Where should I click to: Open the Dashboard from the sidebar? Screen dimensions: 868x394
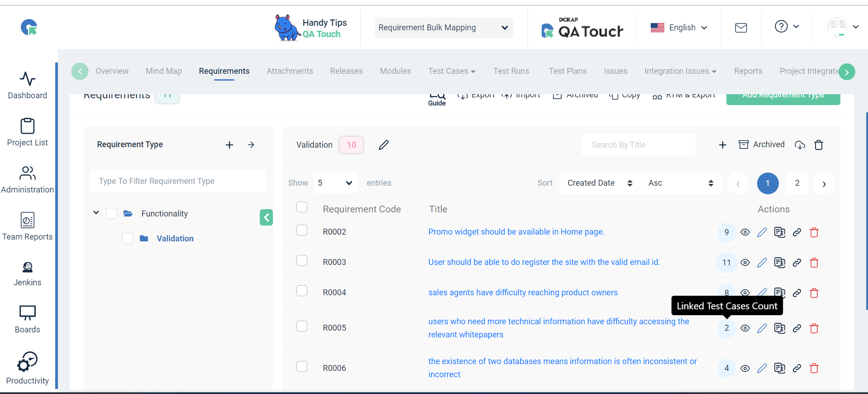(28, 86)
